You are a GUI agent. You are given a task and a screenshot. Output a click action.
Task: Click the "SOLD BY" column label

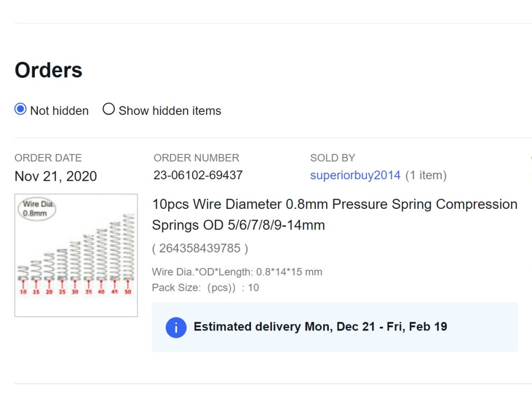coord(332,158)
